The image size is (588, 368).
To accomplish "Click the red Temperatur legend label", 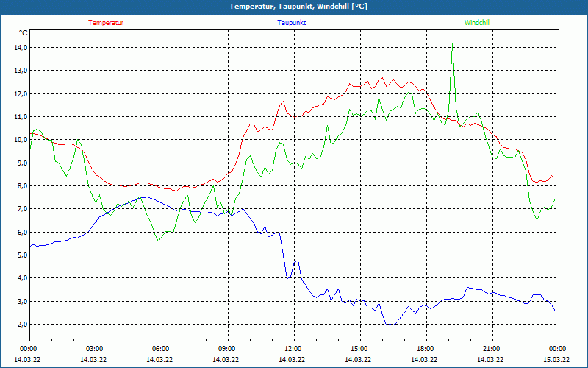I will pos(106,23).
